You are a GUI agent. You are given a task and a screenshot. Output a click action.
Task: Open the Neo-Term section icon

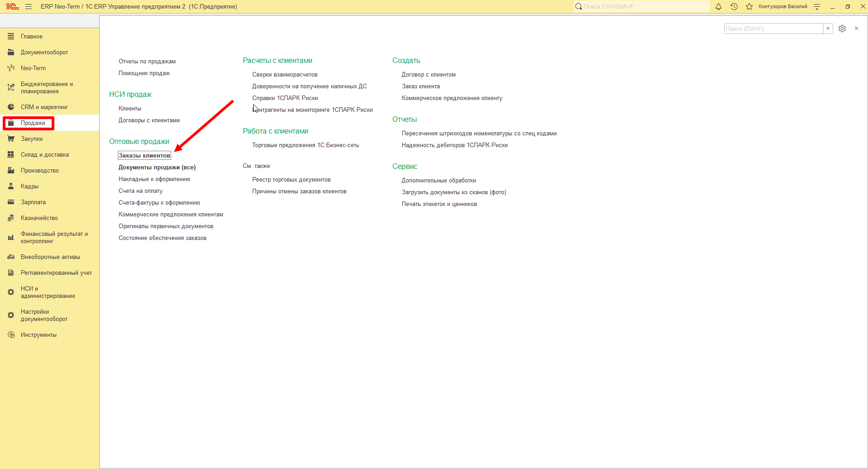11,68
